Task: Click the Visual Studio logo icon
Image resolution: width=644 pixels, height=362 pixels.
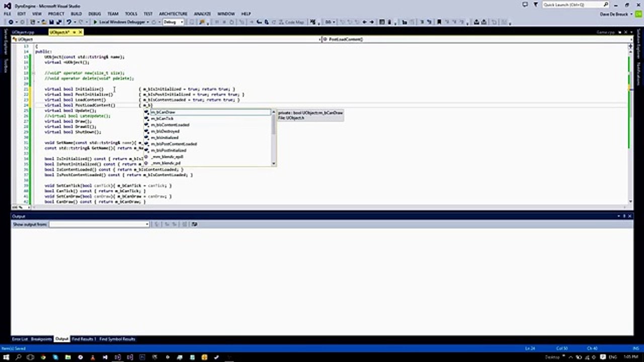Action: (7, 6)
